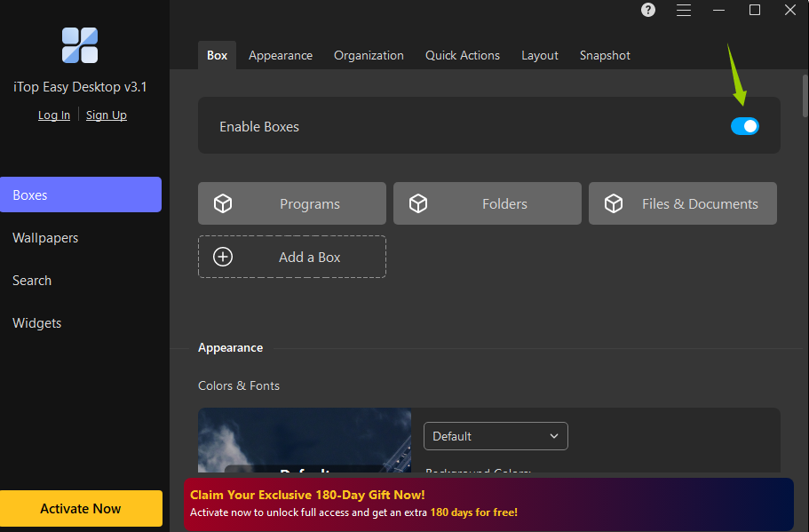The width and height of the screenshot is (809, 532).
Task: Switch to the Quick Actions tab
Action: coord(462,55)
